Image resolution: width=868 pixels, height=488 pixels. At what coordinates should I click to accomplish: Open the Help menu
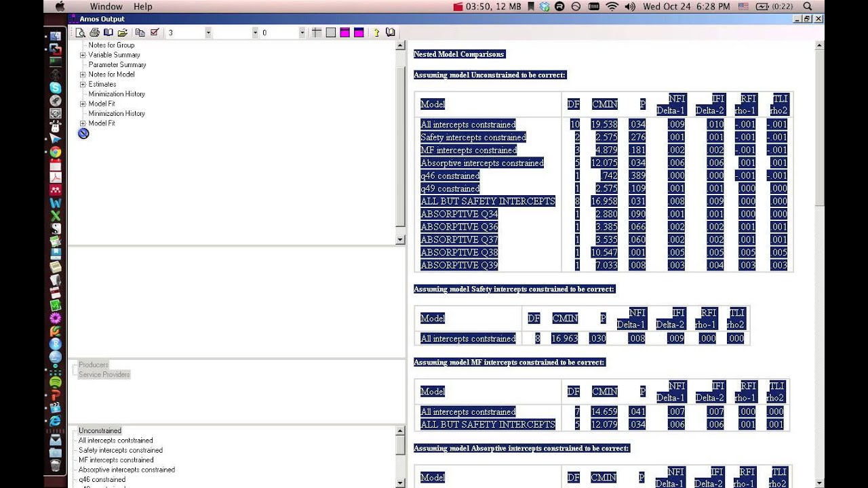coord(143,6)
